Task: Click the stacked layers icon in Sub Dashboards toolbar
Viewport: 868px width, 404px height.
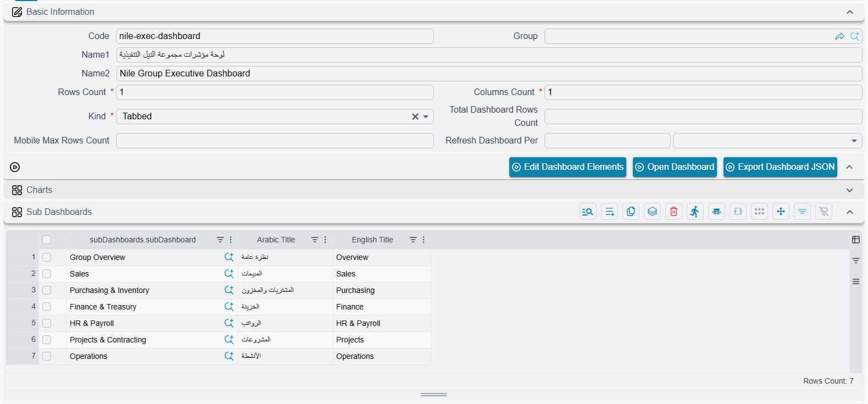Action: pos(652,212)
